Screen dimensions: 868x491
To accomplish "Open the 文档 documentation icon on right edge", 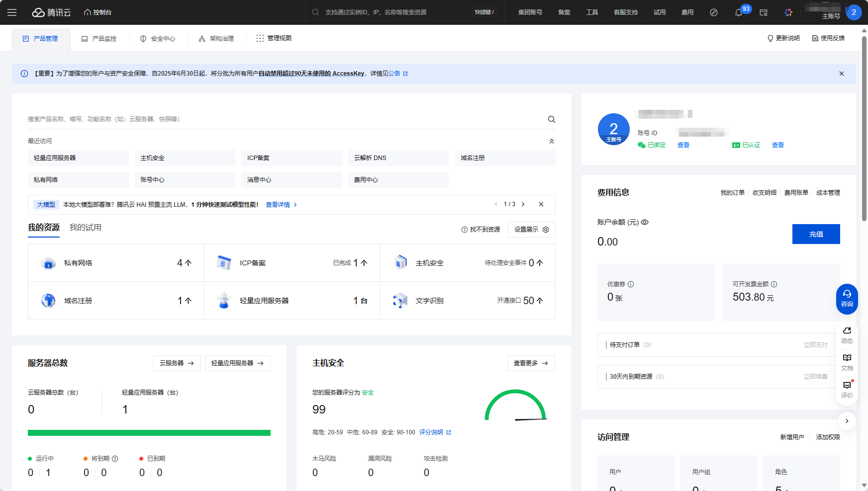I will 847,362.
